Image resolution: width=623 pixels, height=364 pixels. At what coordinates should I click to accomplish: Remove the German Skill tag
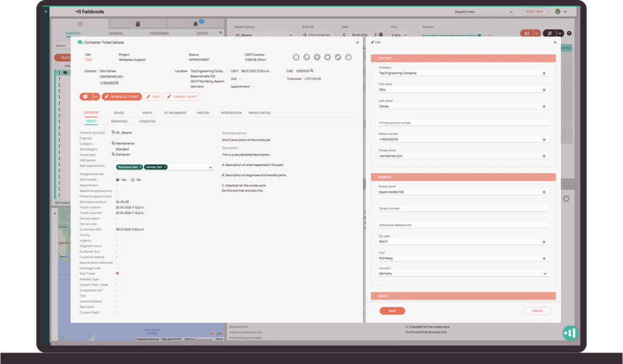click(165, 167)
